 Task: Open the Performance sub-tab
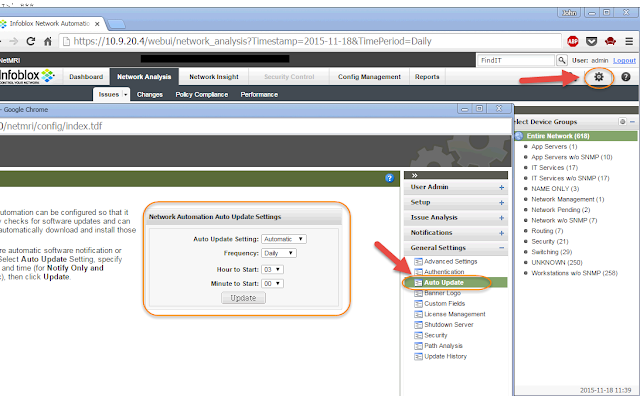click(259, 95)
